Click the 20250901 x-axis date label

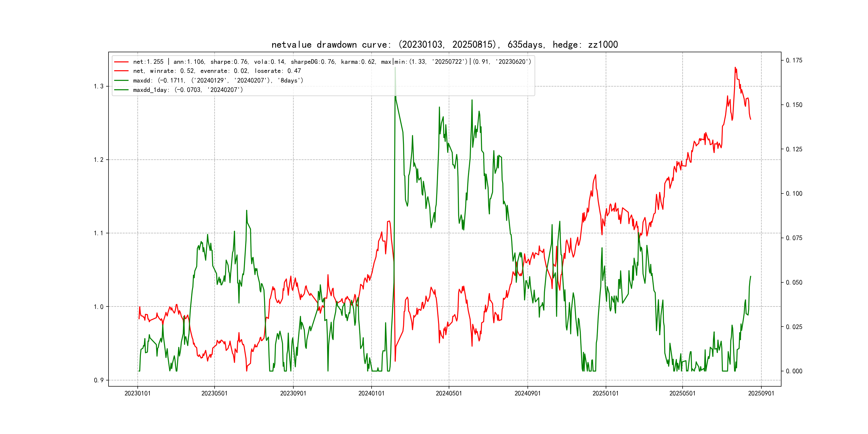coord(761,394)
